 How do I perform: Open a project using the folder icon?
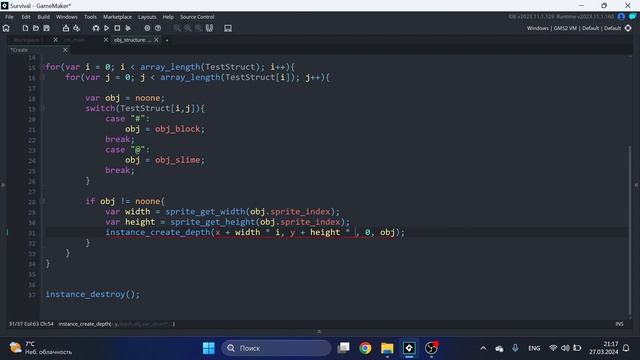pos(36,28)
